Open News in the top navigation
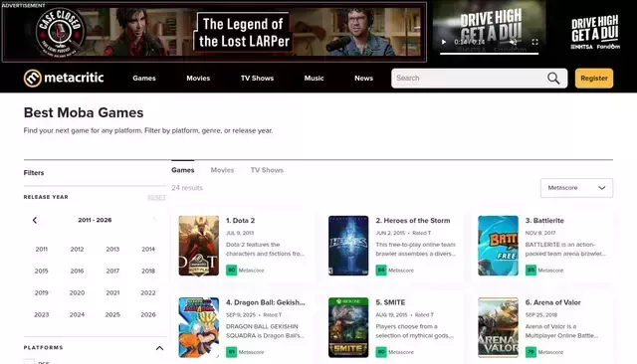Viewport: 637px width, 364px height. (x=363, y=79)
